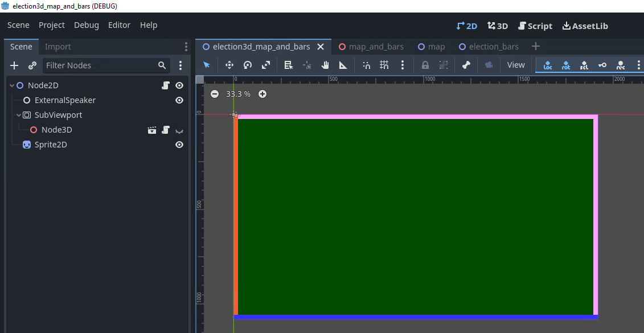Image resolution: width=644 pixels, height=333 pixels.
Task: Toggle visibility of Sprite2D
Action: click(x=179, y=145)
